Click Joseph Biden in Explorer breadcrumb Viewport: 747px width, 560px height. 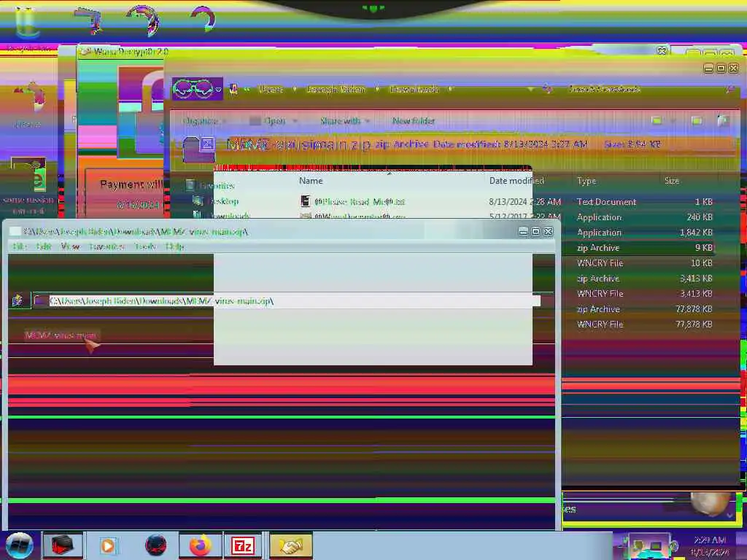pyautogui.click(x=336, y=89)
